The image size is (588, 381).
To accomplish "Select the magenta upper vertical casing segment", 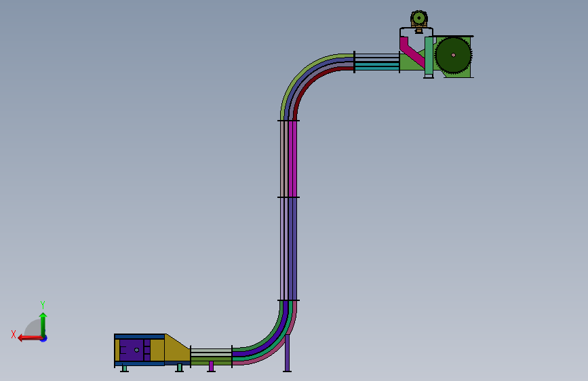I will [x=292, y=159].
